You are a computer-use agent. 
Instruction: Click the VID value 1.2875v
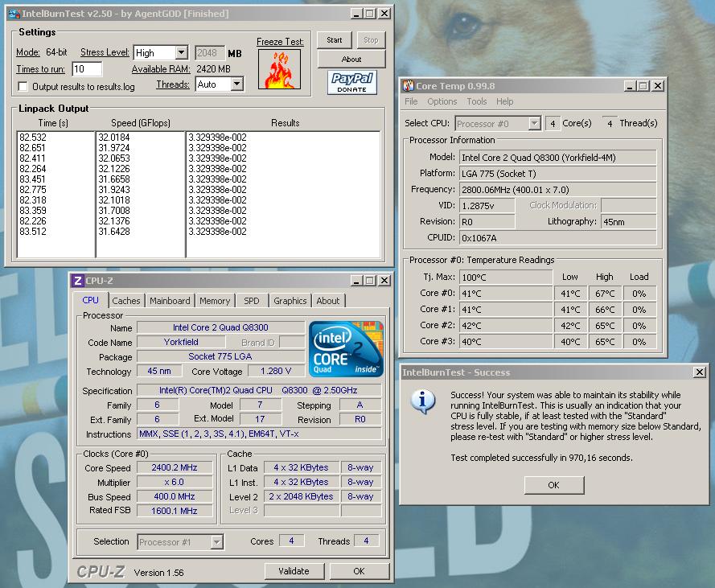pos(487,206)
